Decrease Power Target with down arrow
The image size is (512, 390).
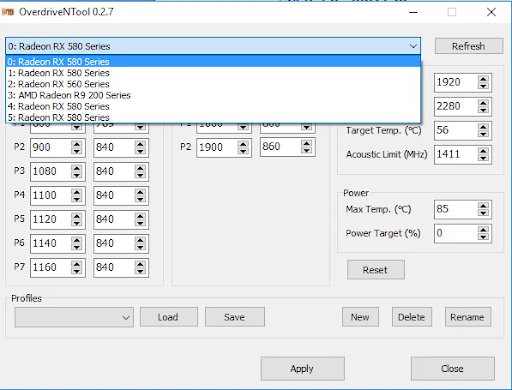click(483, 237)
